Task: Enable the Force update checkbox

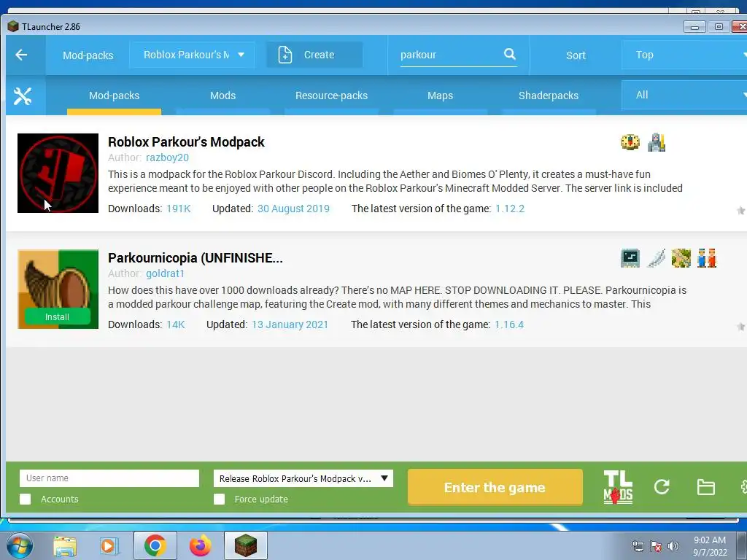Action: [x=219, y=499]
